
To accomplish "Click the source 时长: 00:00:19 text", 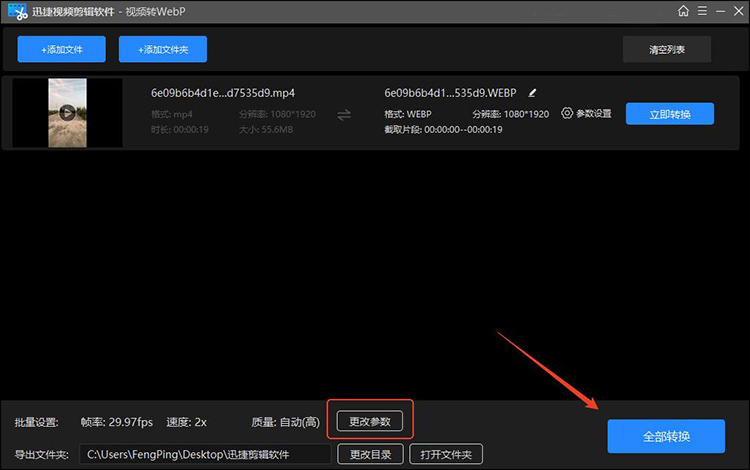I will click(180, 130).
